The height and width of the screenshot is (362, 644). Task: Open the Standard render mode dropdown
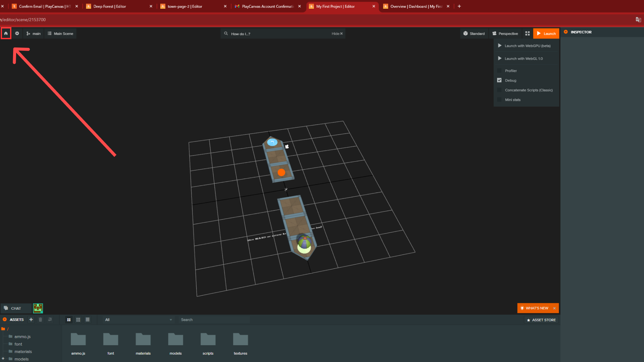click(x=474, y=34)
